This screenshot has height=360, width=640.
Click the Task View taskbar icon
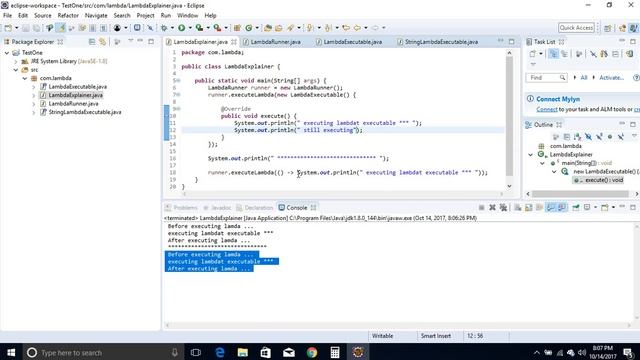(196, 352)
